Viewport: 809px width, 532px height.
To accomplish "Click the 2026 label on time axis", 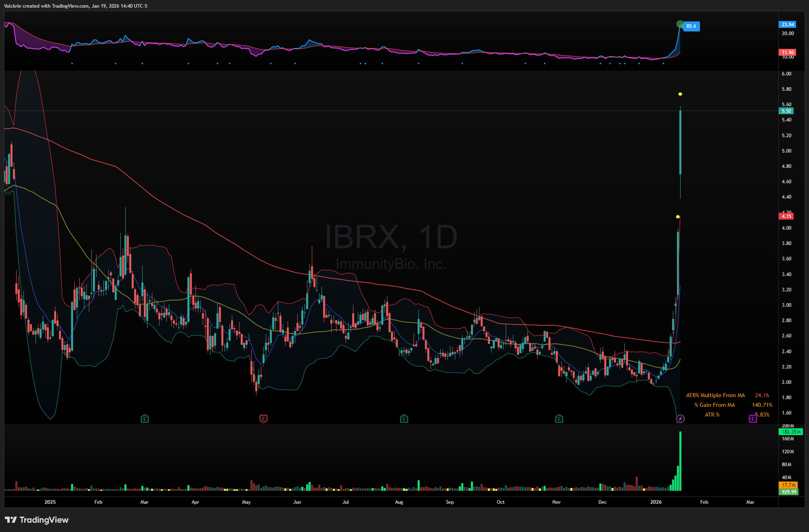I will coord(656,502).
